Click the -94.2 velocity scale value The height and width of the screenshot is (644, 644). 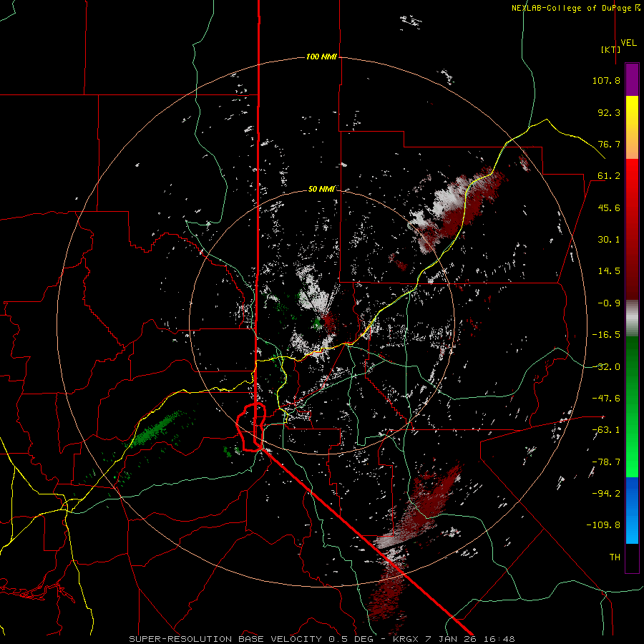point(606,494)
